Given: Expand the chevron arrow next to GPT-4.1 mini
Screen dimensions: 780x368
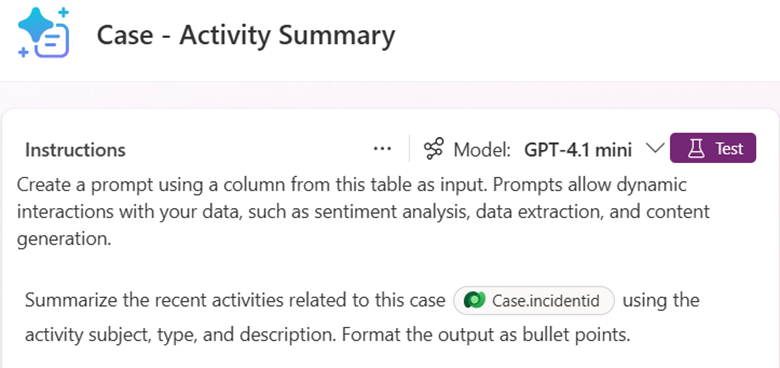Looking at the screenshot, I should point(655,148).
